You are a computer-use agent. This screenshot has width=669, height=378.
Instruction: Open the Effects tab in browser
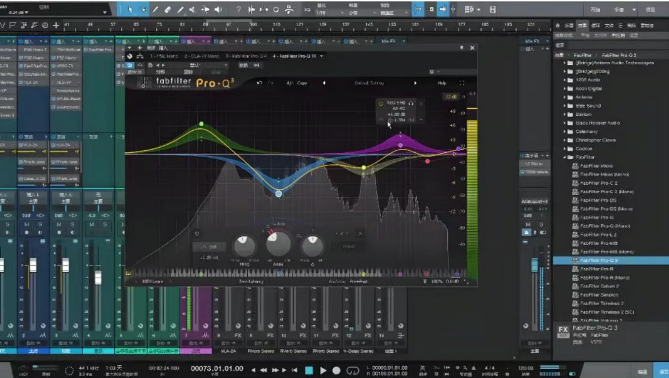(582, 26)
